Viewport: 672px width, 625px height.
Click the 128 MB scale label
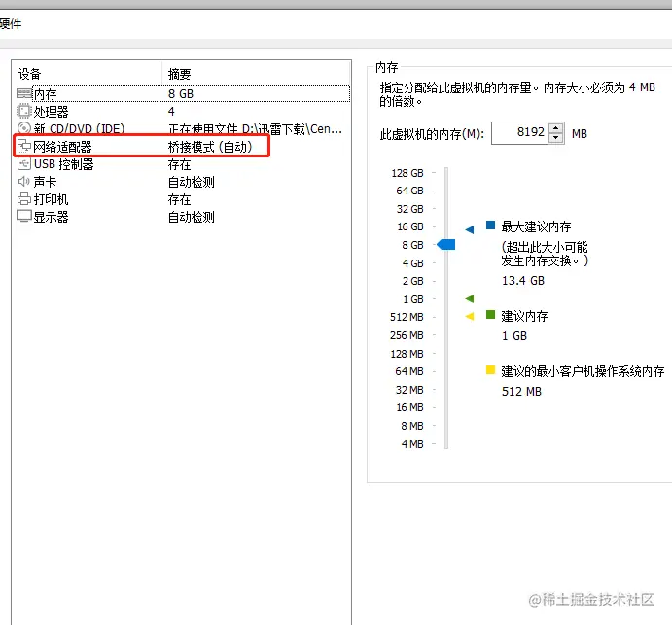407,354
